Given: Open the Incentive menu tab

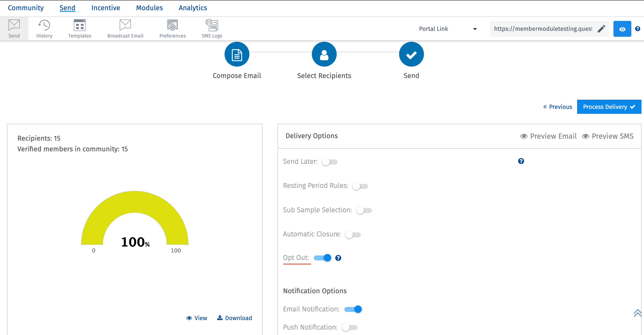Looking at the screenshot, I should 105,8.
